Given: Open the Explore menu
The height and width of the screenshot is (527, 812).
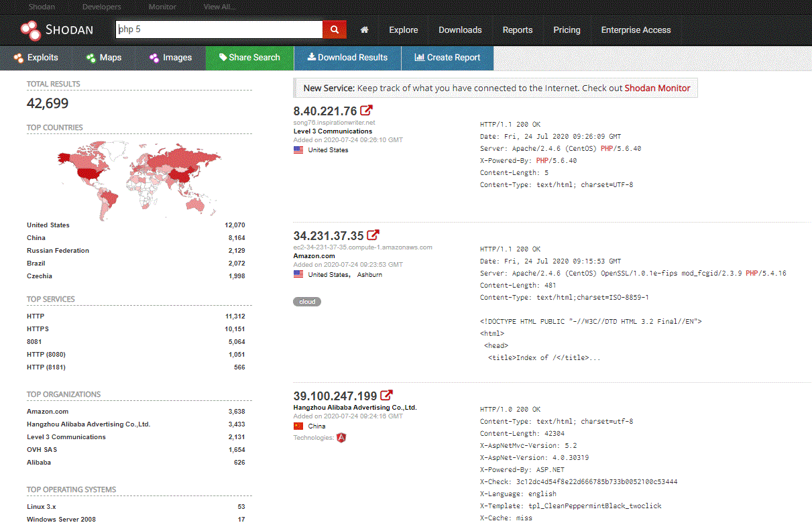Looking at the screenshot, I should tap(403, 30).
